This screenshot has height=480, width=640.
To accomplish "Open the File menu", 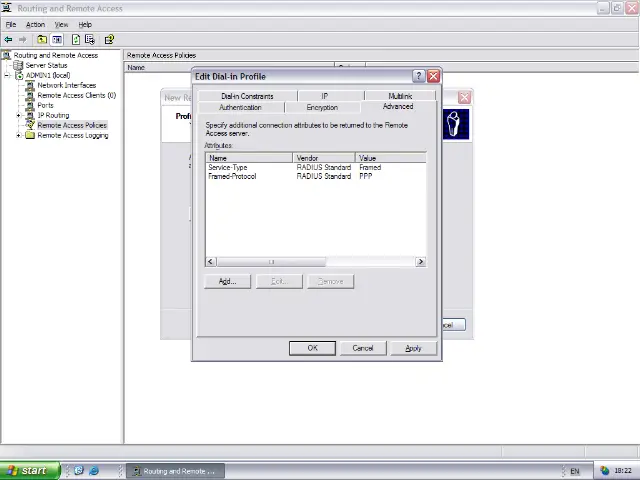I will click(x=11, y=24).
